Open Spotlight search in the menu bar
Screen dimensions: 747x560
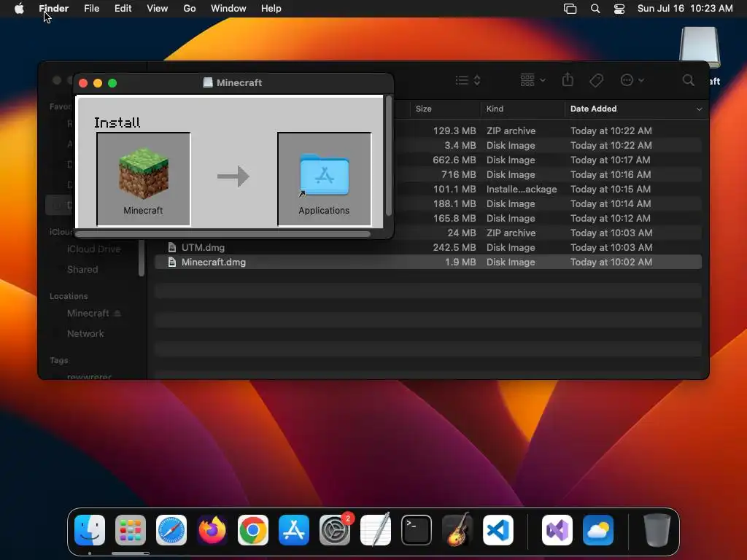tap(595, 9)
